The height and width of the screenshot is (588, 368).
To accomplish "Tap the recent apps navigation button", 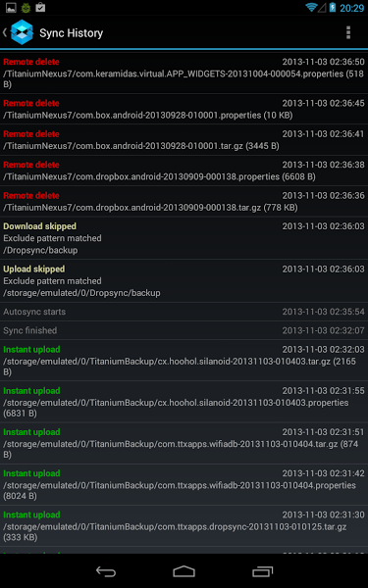I will tap(262, 571).
